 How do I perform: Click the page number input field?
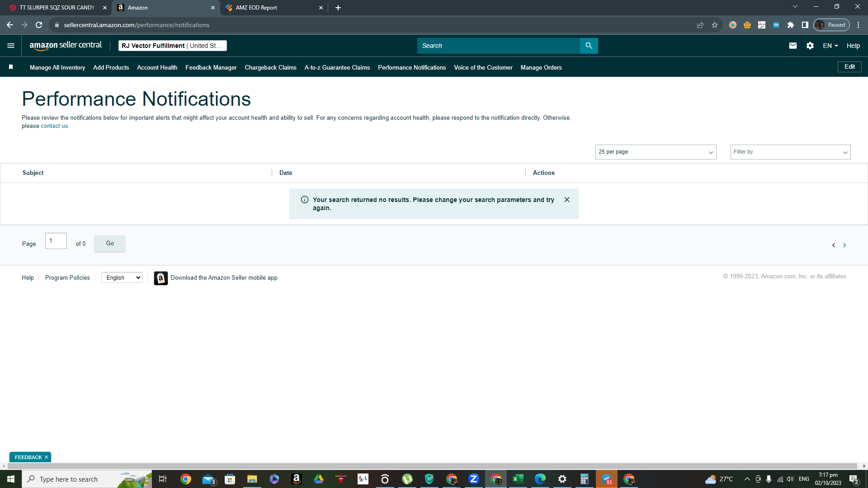pos(56,241)
